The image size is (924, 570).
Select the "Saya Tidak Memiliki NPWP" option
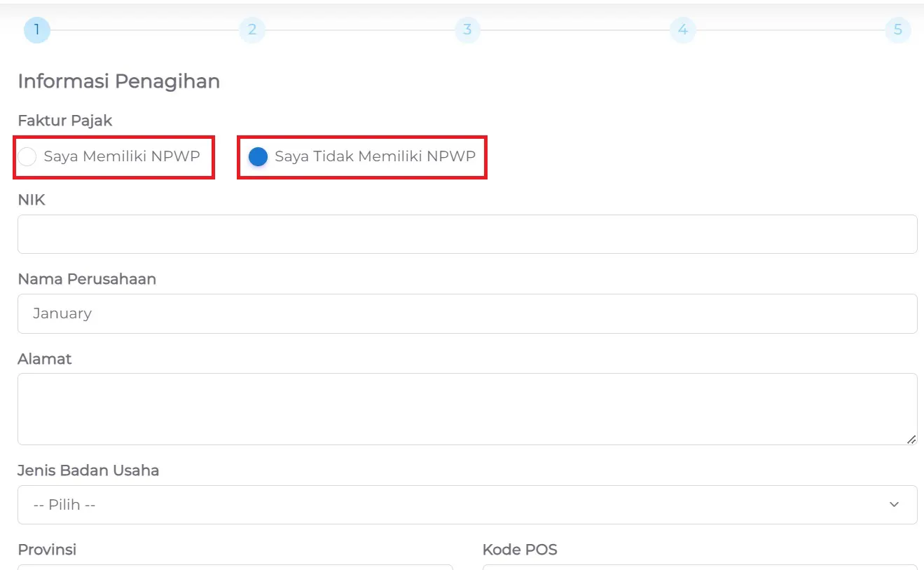(x=258, y=156)
